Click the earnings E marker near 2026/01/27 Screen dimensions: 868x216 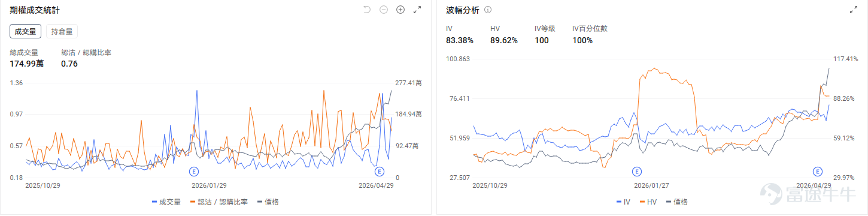636,172
